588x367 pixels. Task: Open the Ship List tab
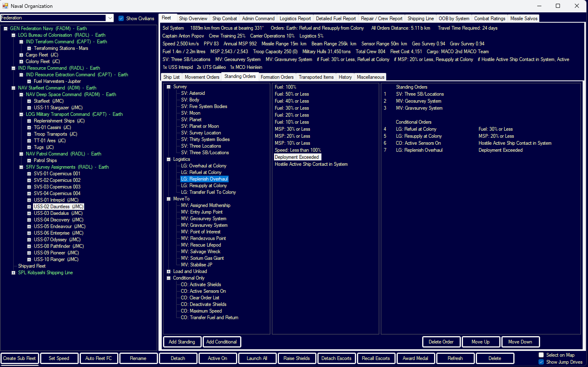pos(172,77)
